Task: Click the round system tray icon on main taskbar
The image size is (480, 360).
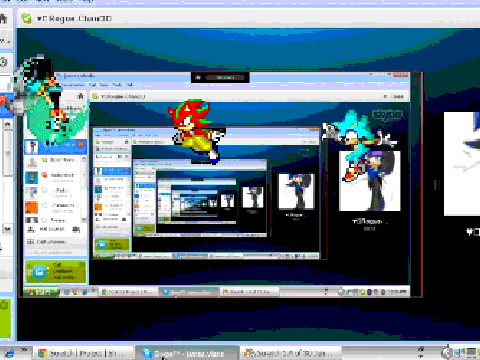Action: click(447, 353)
